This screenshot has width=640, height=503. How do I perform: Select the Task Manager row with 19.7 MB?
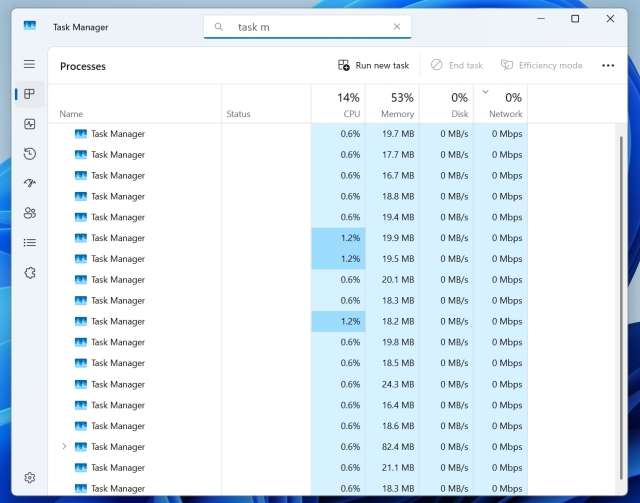pyautogui.click(x=288, y=134)
